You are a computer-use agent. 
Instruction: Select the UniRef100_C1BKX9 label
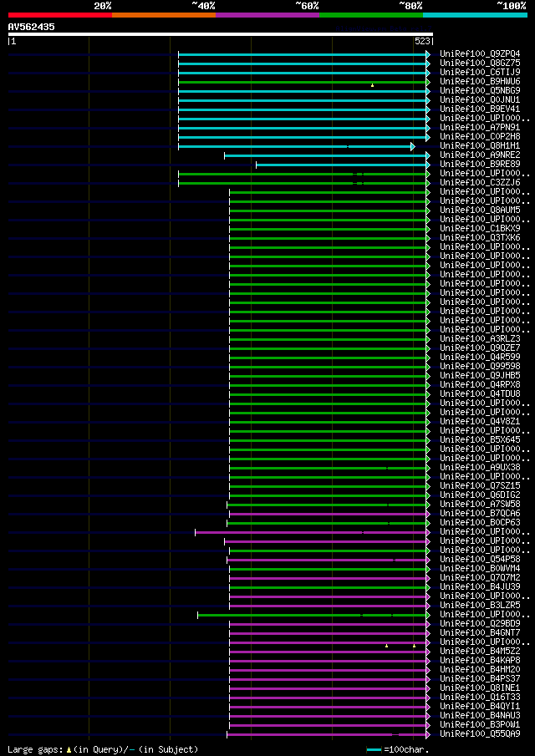coord(480,229)
